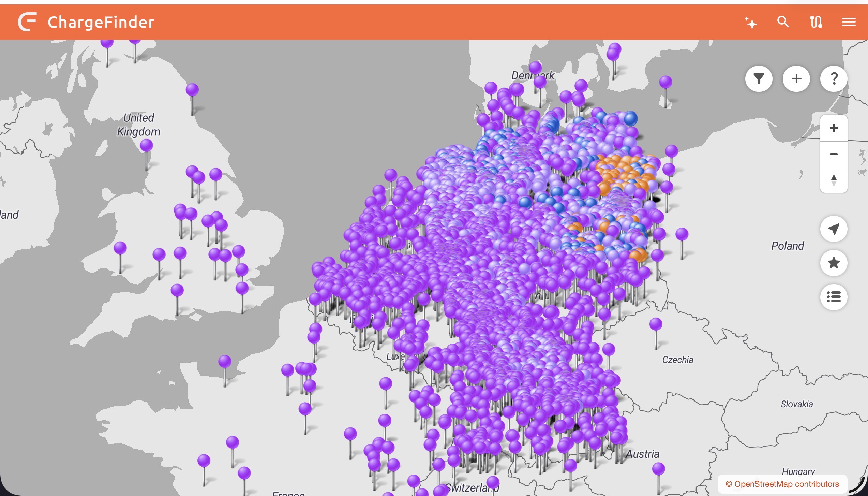Select the purple pin north of Poland
The height and width of the screenshot is (496, 868).
tap(665, 82)
